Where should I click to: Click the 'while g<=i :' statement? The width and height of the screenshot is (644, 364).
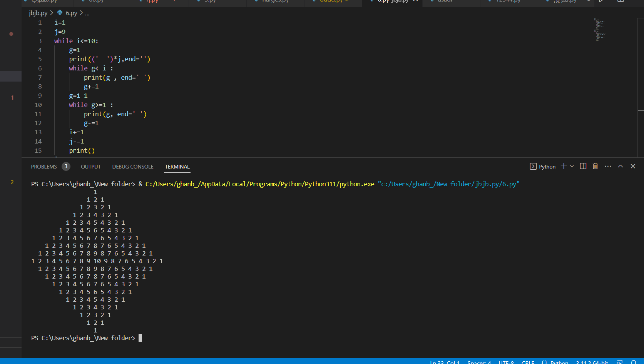[91, 68]
